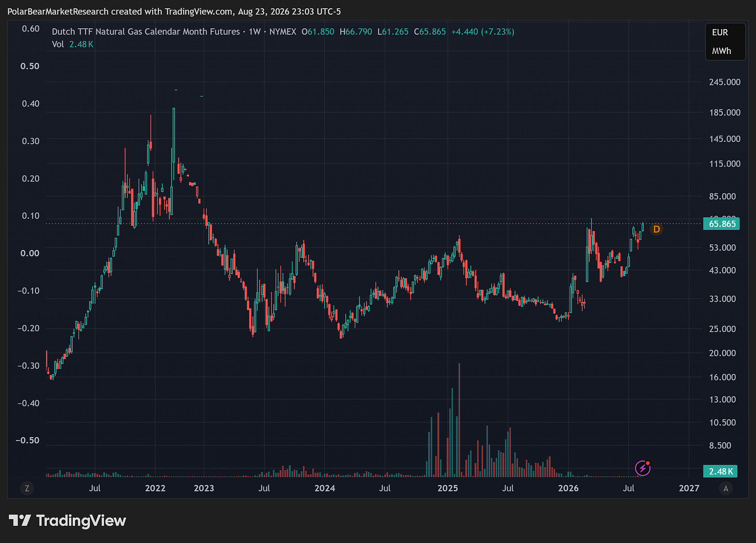The height and width of the screenshot is (543, 756).
Task: Click the 13.000 price axis label
Action: (723, 400)
